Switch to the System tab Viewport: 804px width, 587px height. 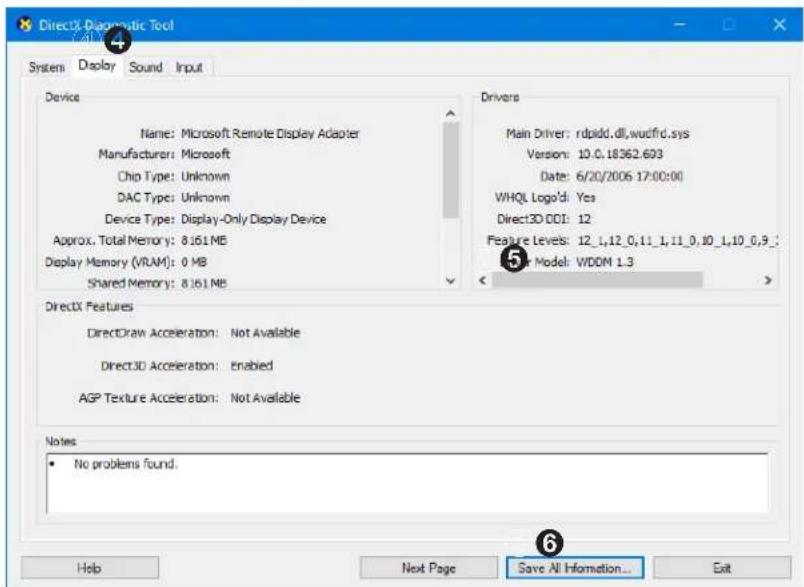[x=47, y=67]
